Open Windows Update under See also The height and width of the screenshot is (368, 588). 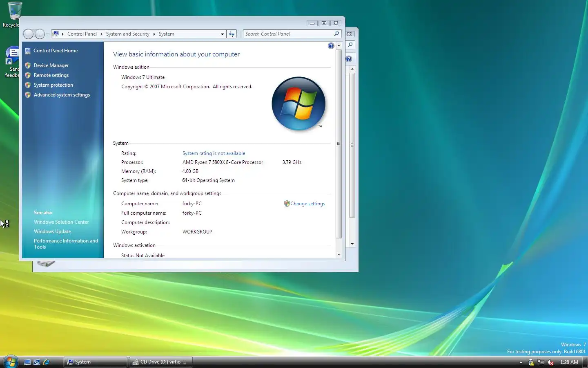tap(52, 231)
